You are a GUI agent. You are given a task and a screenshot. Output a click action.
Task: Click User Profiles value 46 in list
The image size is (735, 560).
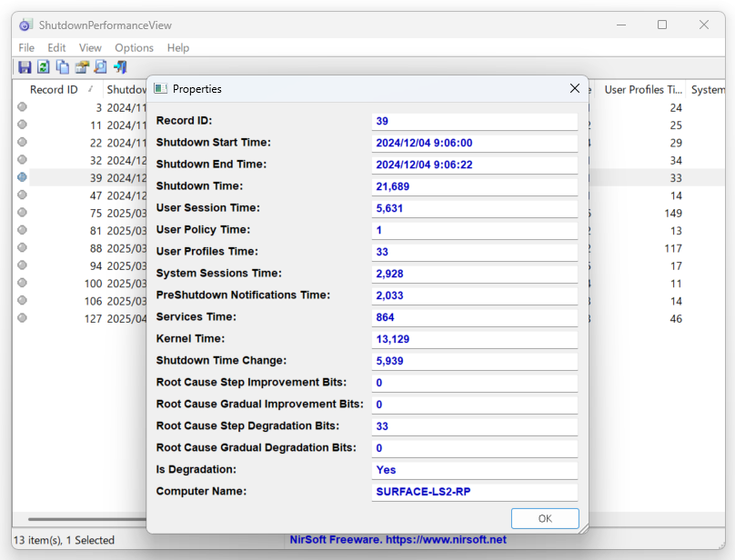click(x=676, y=319)
